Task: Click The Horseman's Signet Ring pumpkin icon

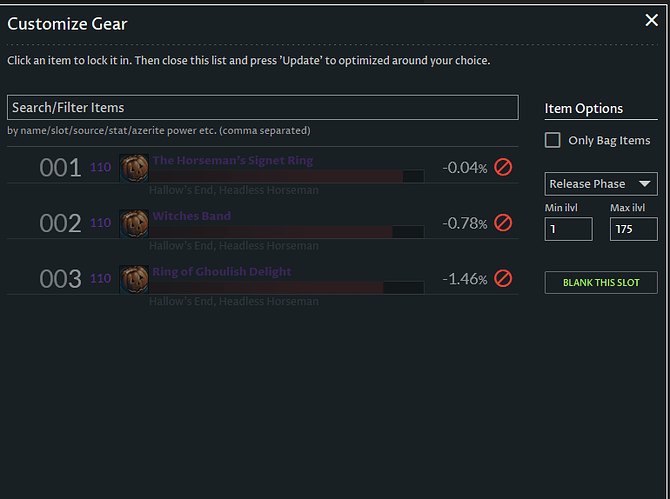Action: coord(134,167)
